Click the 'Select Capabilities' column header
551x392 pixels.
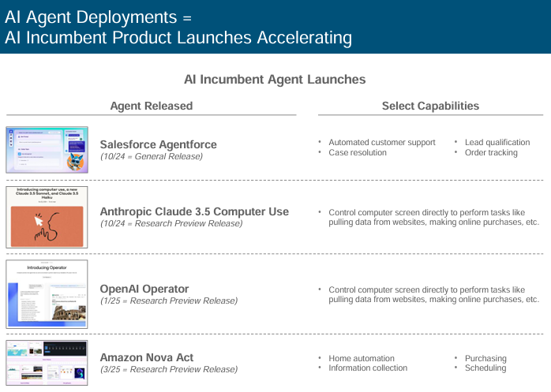click(430, 106)
